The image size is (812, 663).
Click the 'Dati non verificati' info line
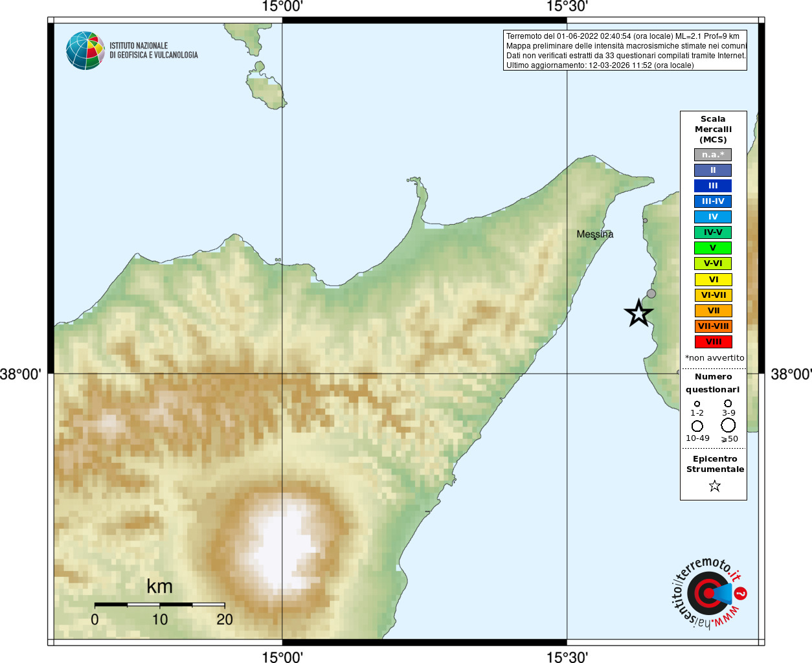(x=626, y=56)
